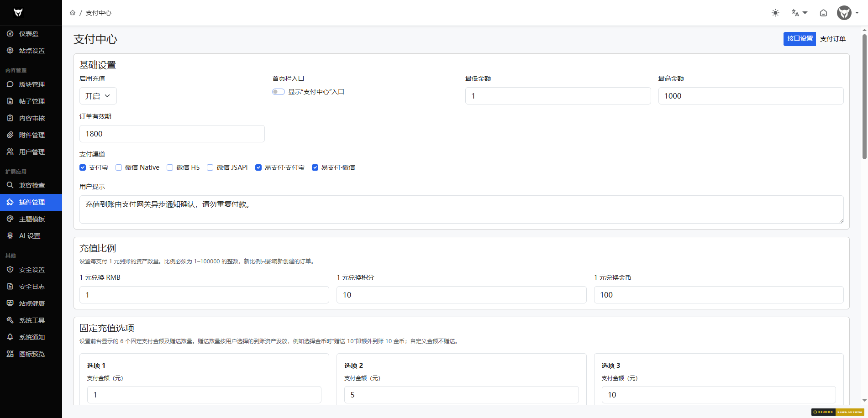Open 主题模板 palette icon
The width and height of the screenshot is (868, 418).
click(10, 219)
